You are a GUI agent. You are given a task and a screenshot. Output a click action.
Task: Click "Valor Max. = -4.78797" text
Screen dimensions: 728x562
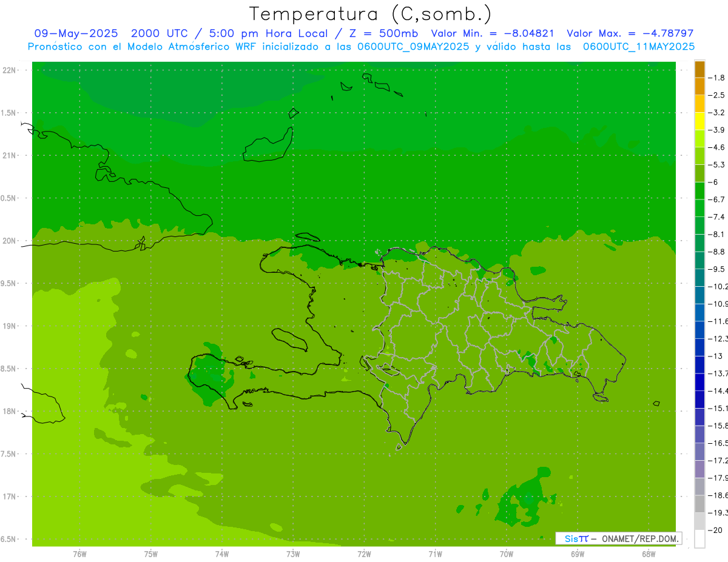click(x=630, y=33)
